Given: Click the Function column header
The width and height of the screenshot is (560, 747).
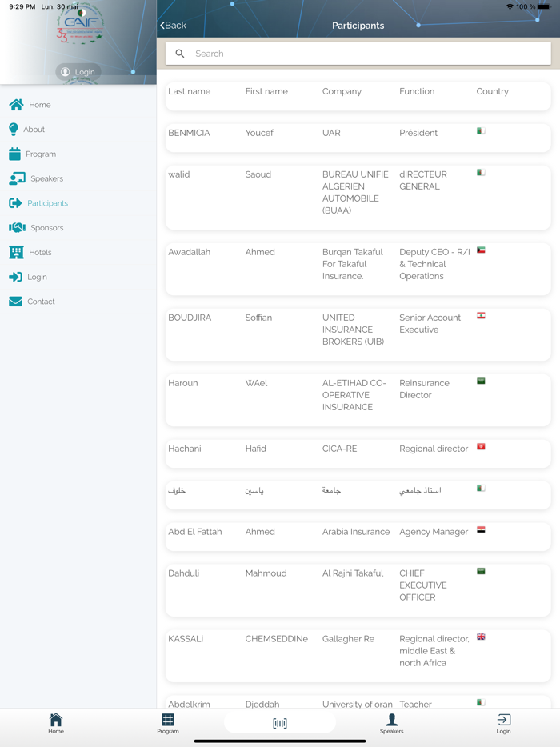Looking at the screenshot, I should coord(417,91).
